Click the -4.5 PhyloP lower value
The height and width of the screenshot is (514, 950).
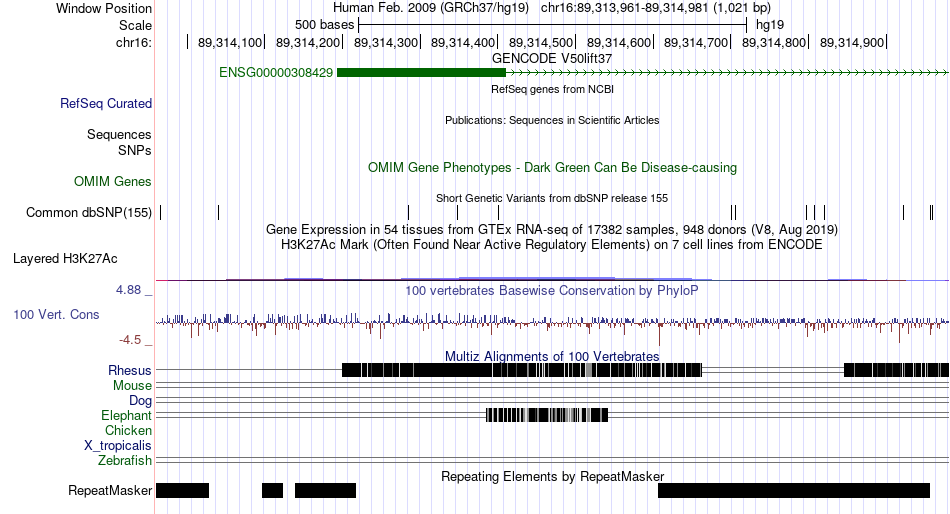[130, 340]
